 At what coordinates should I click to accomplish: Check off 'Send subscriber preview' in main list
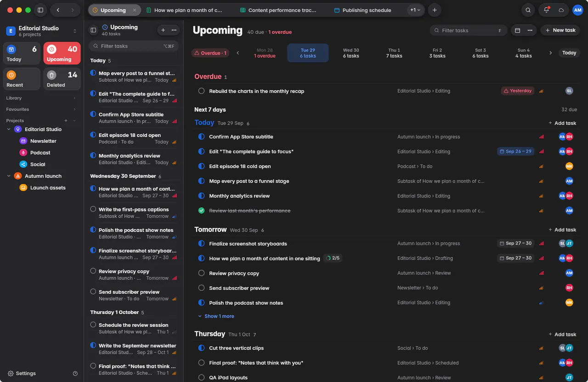[x=201, y=288]
